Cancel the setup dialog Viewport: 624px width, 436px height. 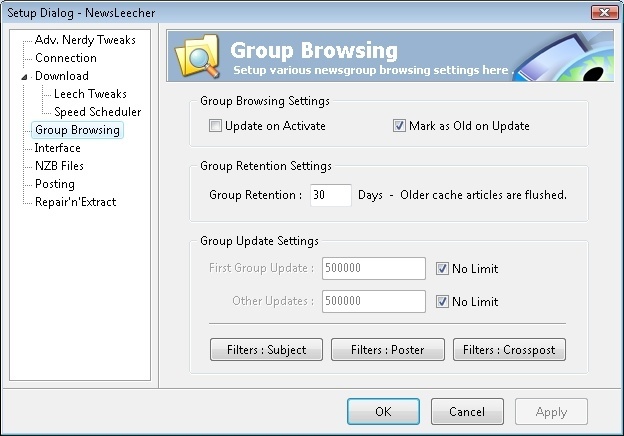[x=467, y=411]
